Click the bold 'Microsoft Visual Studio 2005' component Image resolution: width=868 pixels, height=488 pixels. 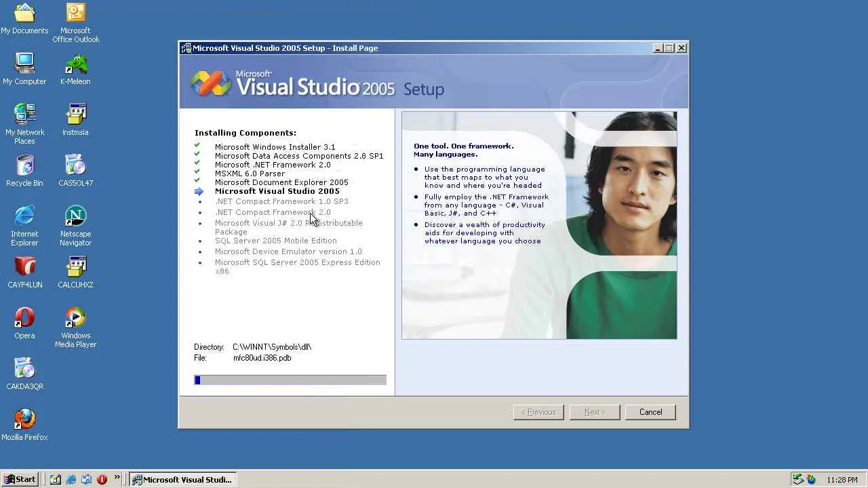[x=277, y=191]
